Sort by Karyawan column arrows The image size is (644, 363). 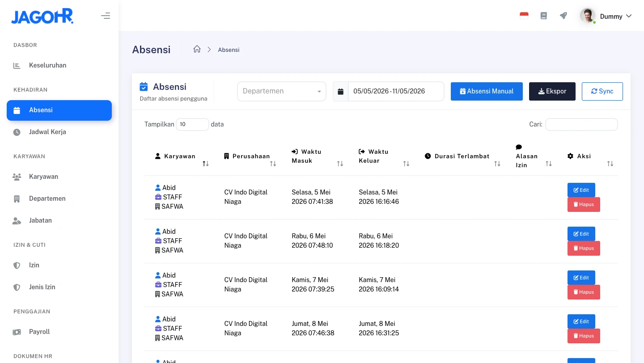point(206,164)
